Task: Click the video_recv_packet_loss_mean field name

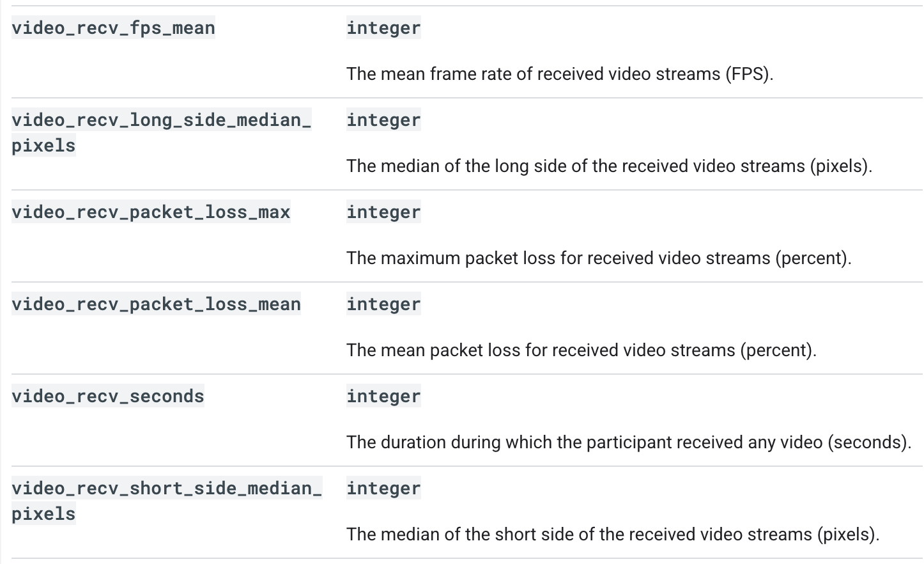Action: pos(156,304)
